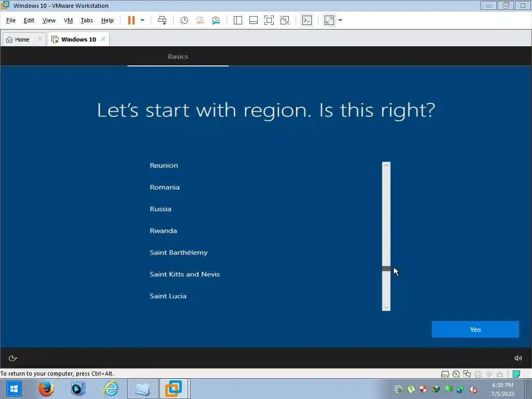Open the Windows Start button
The width and height of the screenshot is (532, 399).
tap(14, 389)
